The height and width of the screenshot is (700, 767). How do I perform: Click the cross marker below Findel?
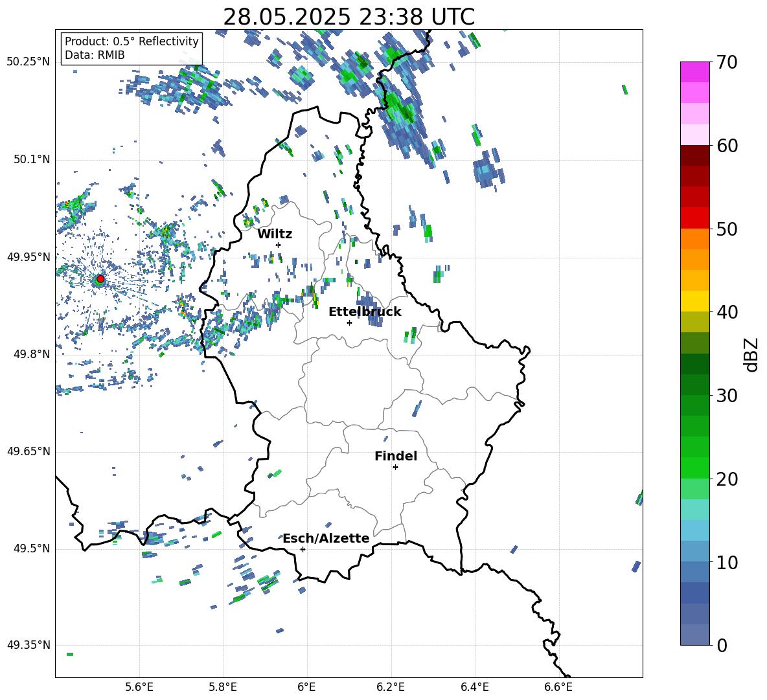[395, 468]
